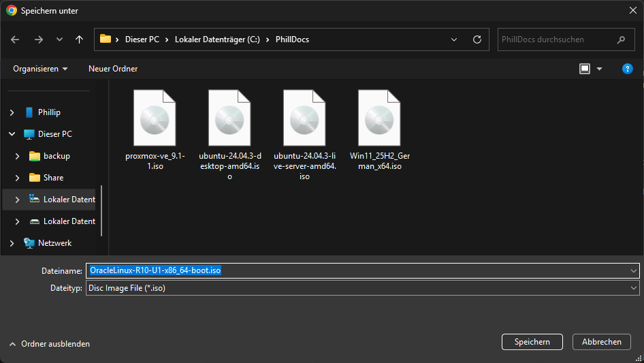Screen dimensions: 644x363
Task: Expand the backup folder node
Action: [18, 156]
